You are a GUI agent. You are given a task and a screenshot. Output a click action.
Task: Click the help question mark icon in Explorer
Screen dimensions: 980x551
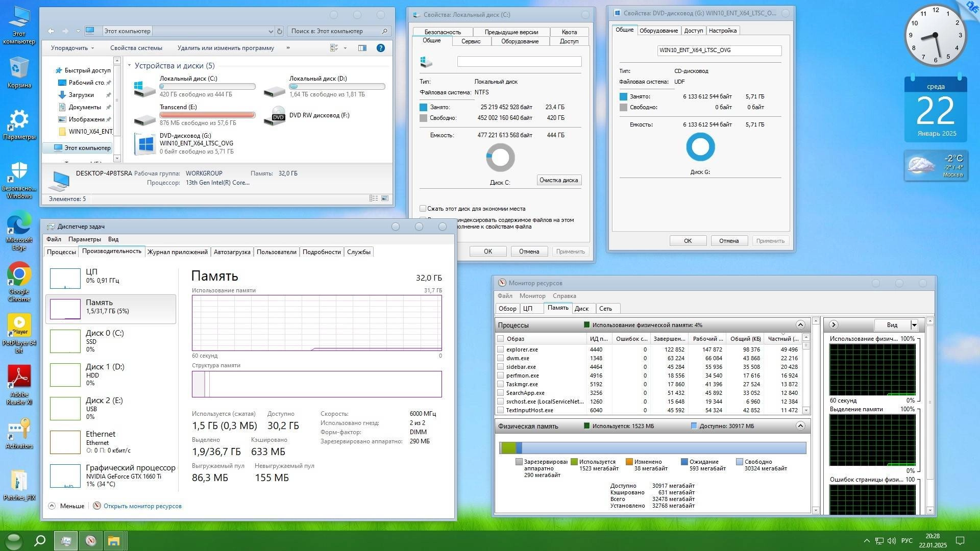coord(380,47)
